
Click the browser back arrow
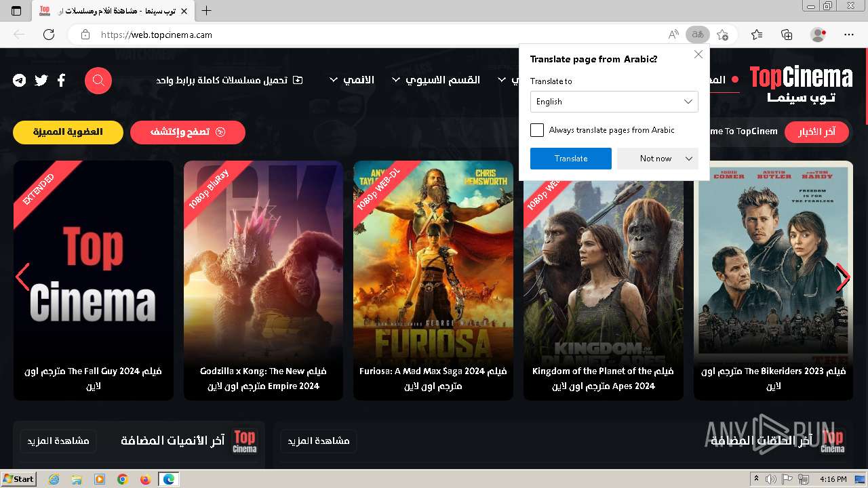tap(19, 35)
